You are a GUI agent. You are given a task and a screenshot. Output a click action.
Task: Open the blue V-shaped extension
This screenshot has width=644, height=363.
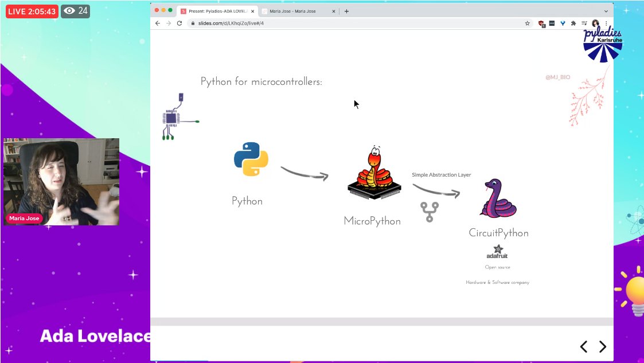point(563,24)
